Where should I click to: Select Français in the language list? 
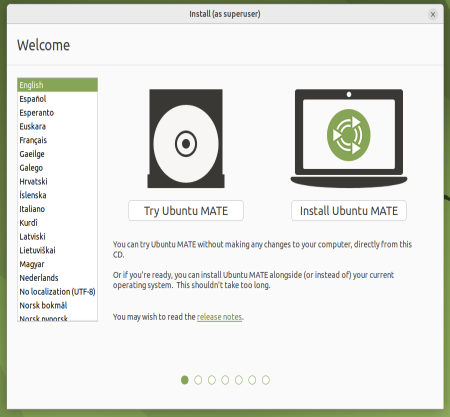[x=57, y=140]
